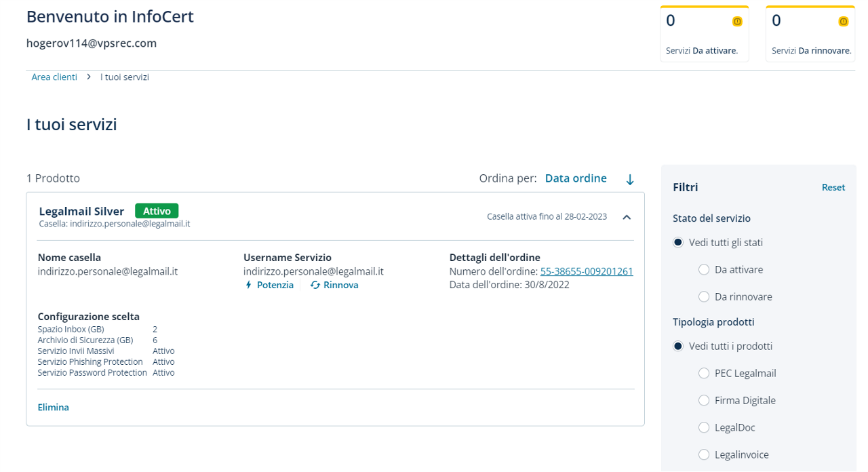
Task: Click Elimina to delete the service
Action: 54,408
